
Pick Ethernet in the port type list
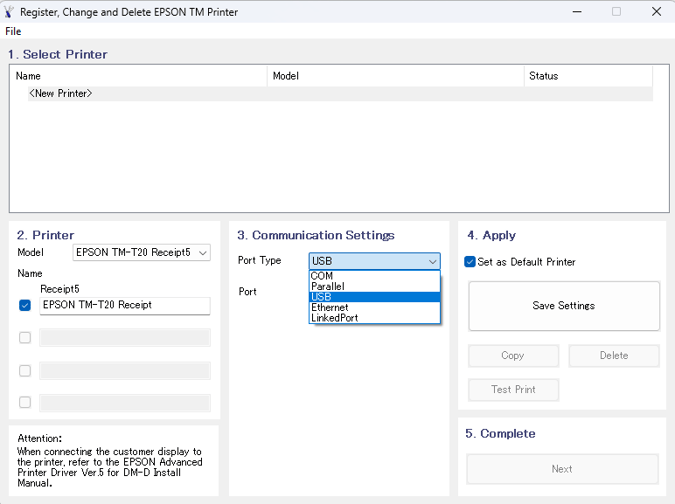[x=375, y=307]
